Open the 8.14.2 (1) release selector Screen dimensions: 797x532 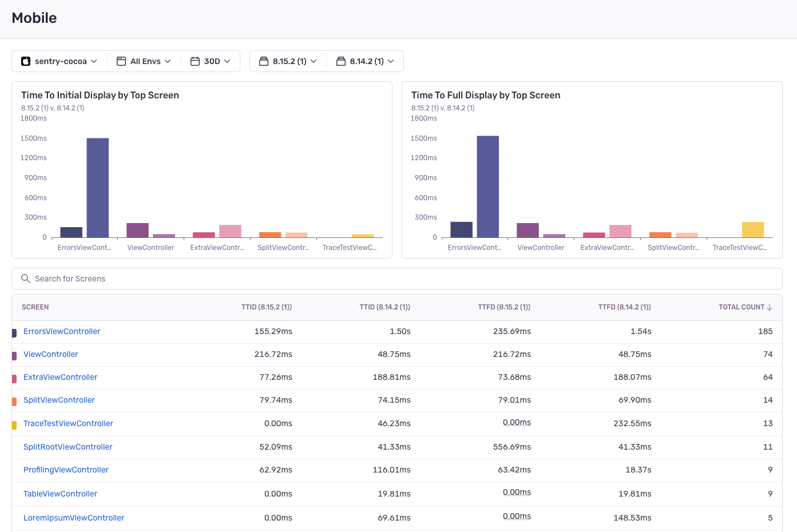click(366, 61)
